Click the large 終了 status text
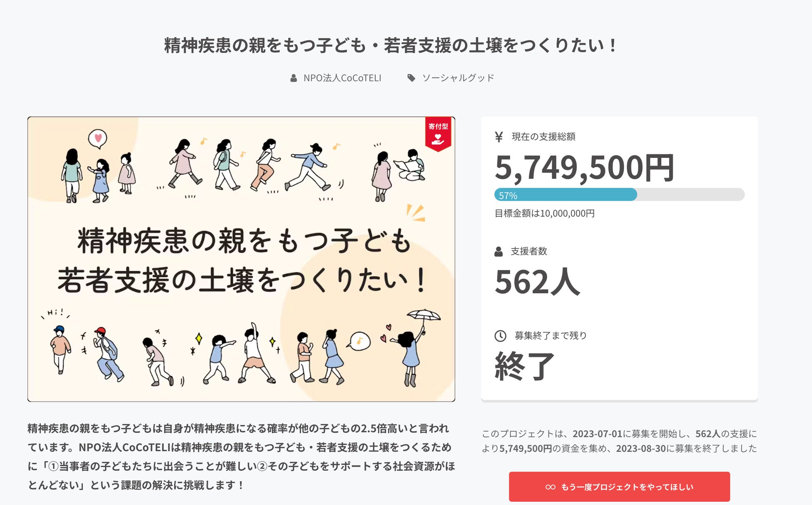Screen dimensions: 812x505 point(524,366)
